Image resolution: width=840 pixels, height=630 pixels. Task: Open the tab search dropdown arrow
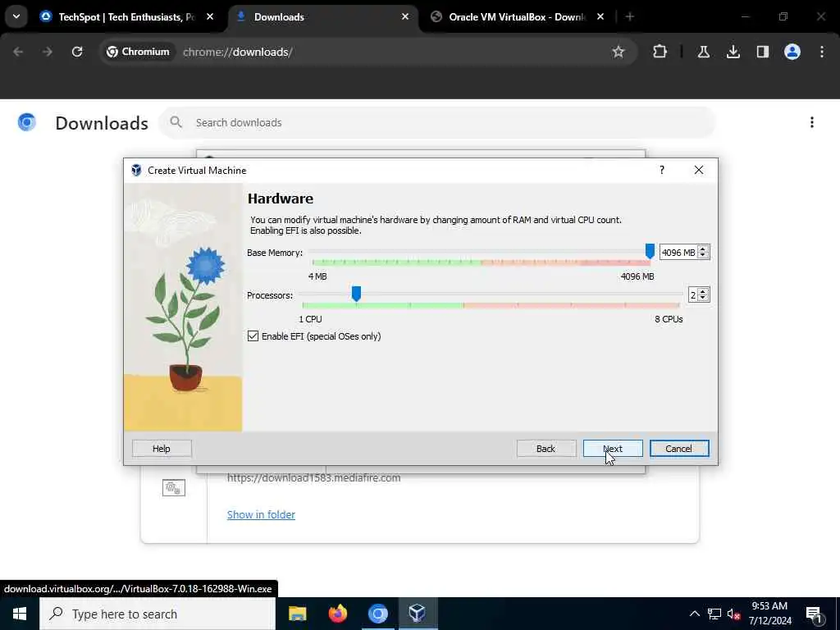point(16,16)
